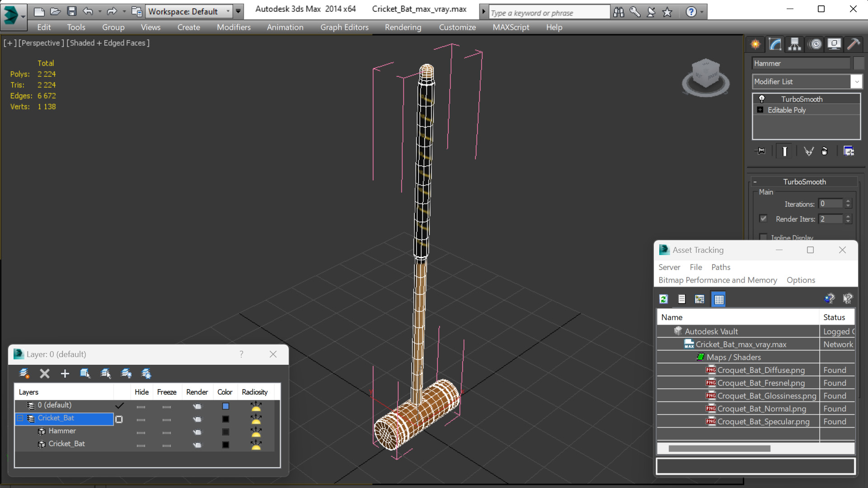
Task: Open a file with the Open File icon
Action: point(55,11)
